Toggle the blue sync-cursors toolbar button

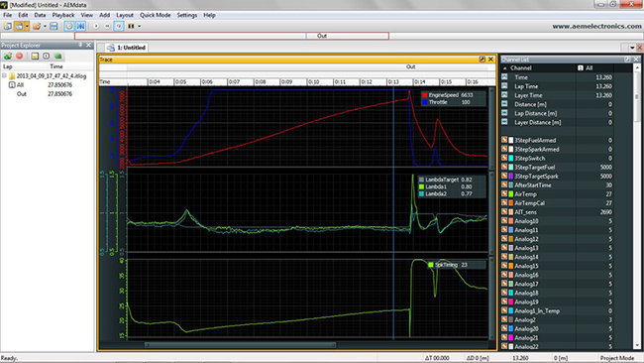pos(80,26)
